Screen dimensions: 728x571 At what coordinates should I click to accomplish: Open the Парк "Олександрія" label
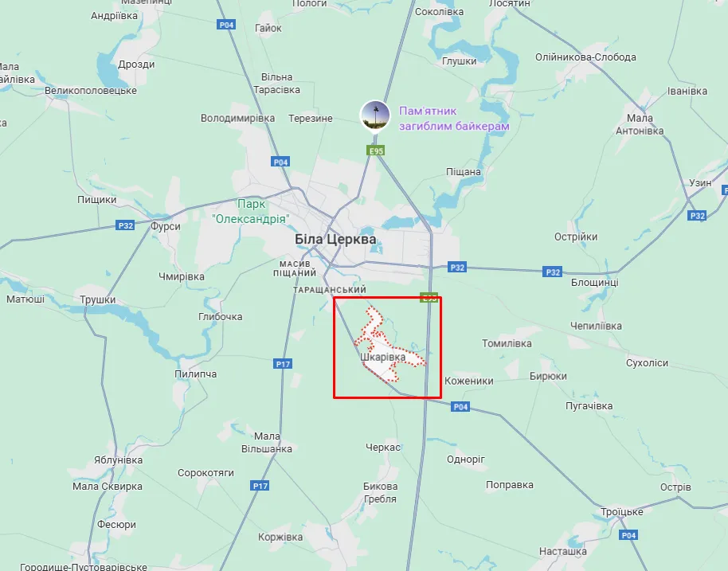[251, 211]
